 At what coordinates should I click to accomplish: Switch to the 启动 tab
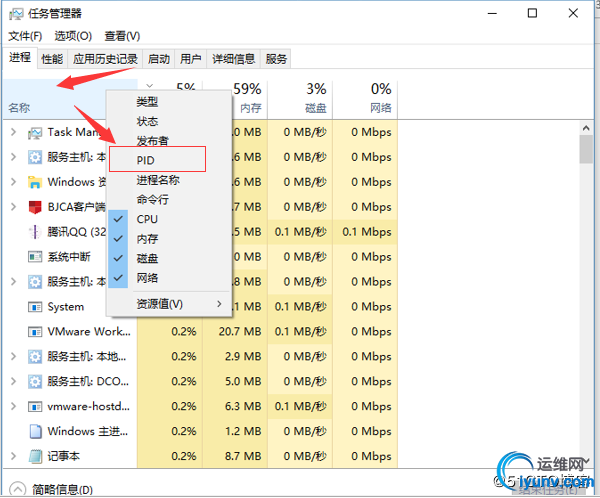point(159,59)
